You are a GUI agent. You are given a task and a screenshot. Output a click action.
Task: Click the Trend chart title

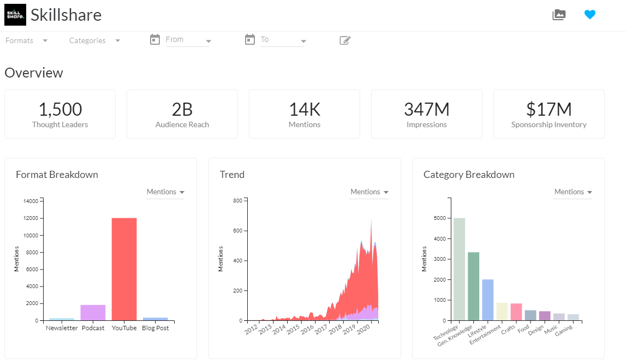pos(232,175)
